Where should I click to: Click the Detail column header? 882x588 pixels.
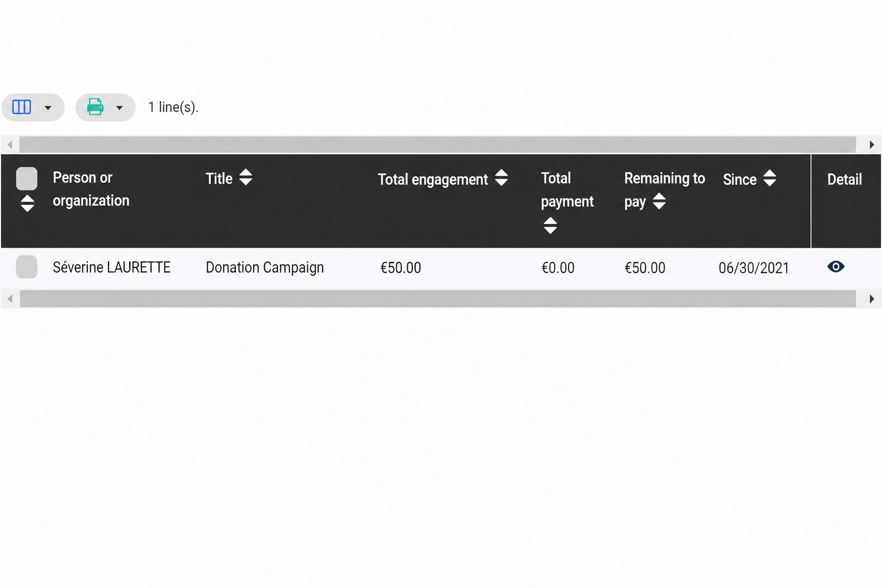[x=844, y=180]
